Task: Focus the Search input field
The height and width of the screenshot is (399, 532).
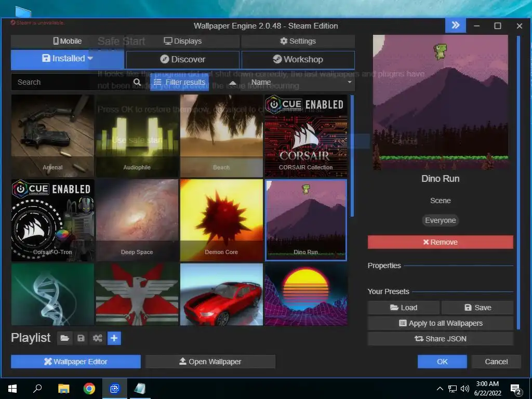Action: coord(73,83)
